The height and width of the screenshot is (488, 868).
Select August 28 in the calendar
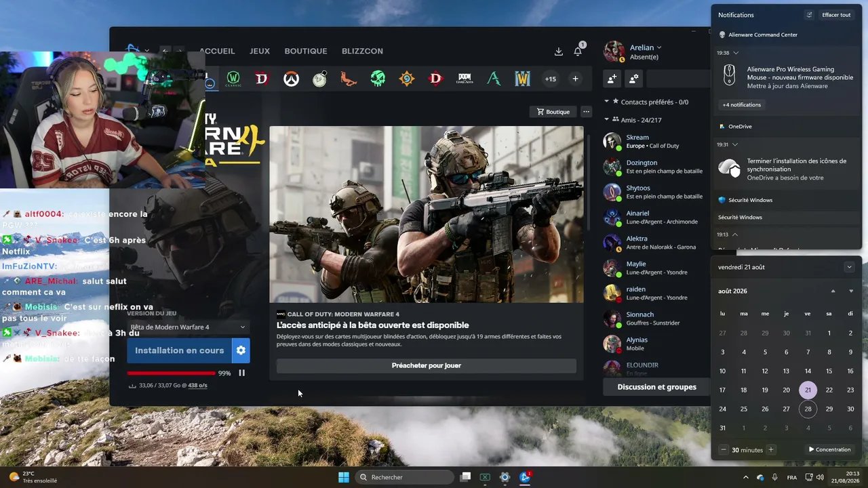(x=808, y=409)
